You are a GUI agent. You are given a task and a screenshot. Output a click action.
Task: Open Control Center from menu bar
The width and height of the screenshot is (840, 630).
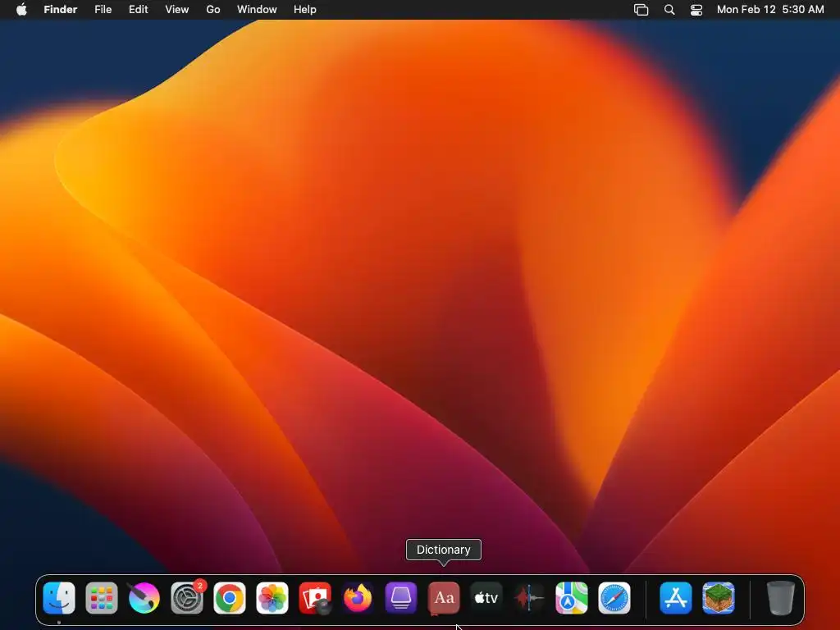pos(696,10)
